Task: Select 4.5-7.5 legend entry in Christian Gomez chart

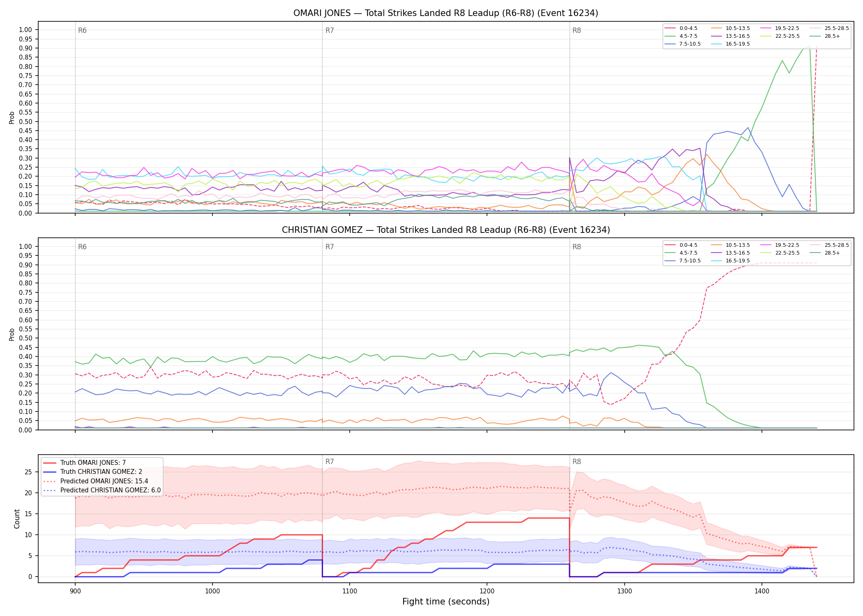Action: (682, 253)
